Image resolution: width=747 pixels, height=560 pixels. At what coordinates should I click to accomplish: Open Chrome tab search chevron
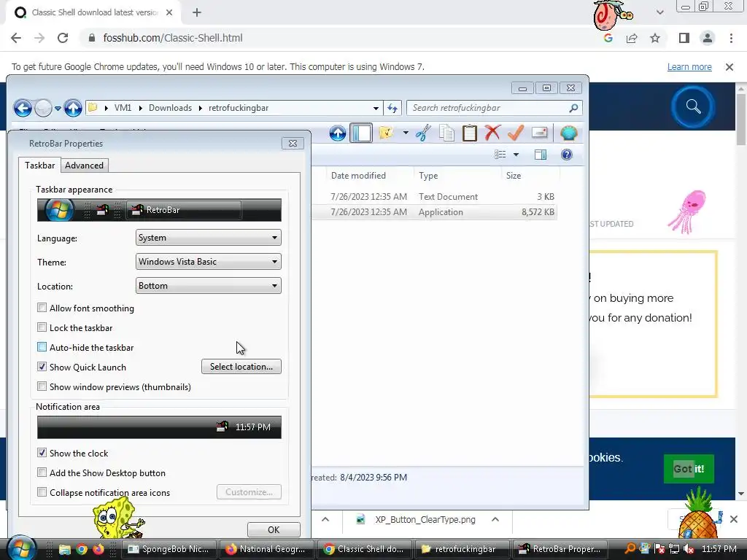659,12
